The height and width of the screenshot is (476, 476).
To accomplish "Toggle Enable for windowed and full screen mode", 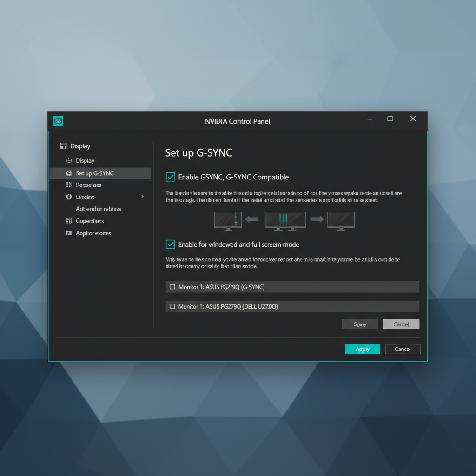I will (x=170, y=245).
